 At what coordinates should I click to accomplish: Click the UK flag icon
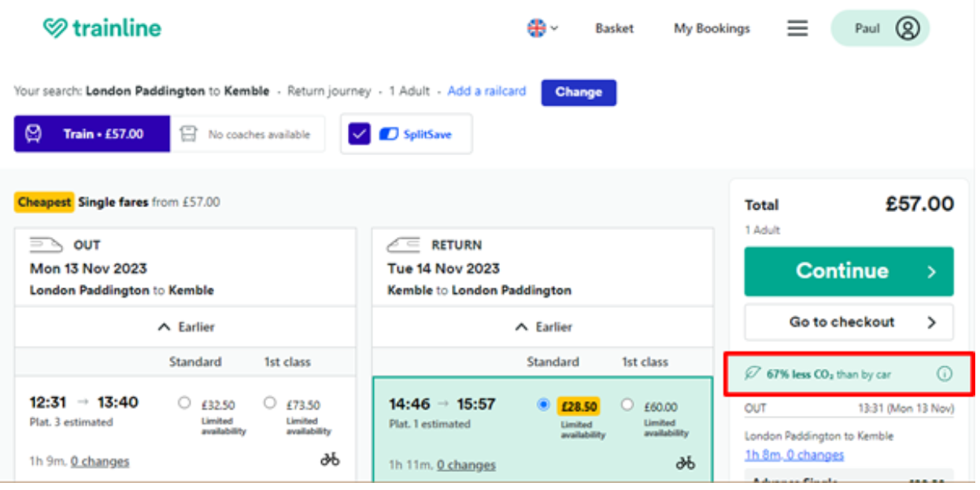pyautogui.click(x=536, y=28)
